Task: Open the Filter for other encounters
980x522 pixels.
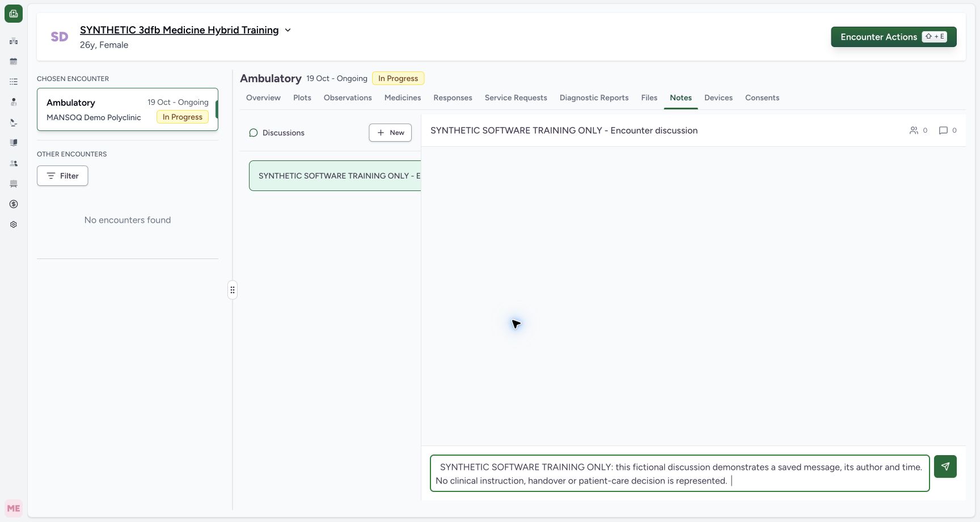Action: tap(62, 176)
